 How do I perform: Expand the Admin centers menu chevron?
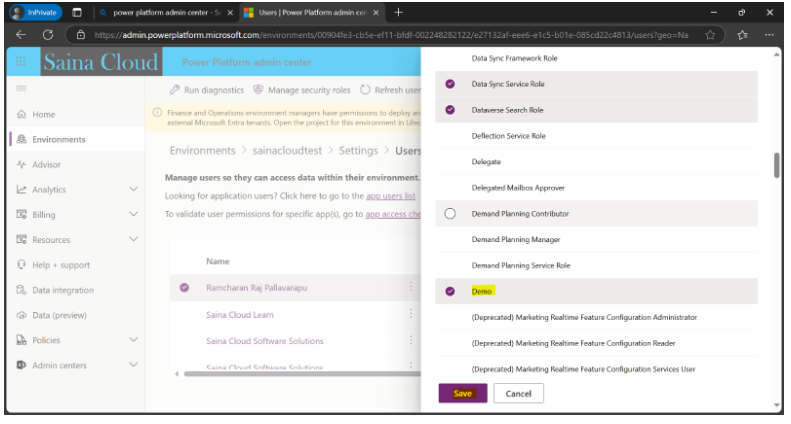(x=133, y=364)
